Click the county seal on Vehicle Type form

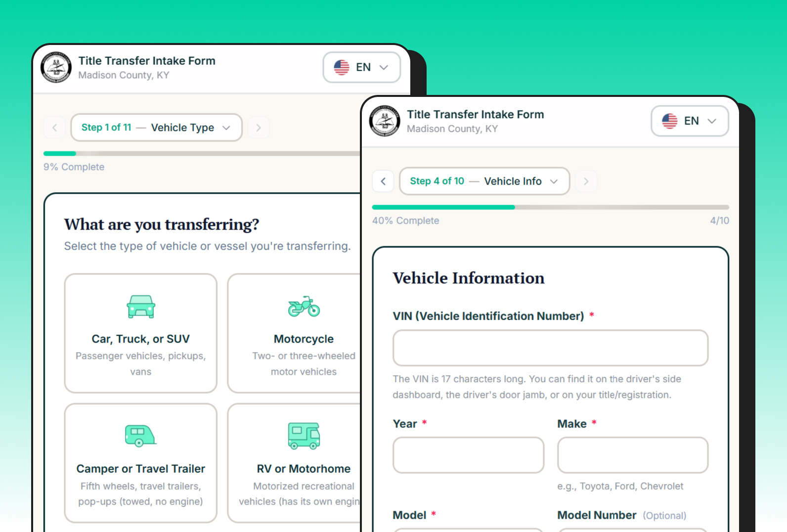pyautogui.click(x=56, y=68)
